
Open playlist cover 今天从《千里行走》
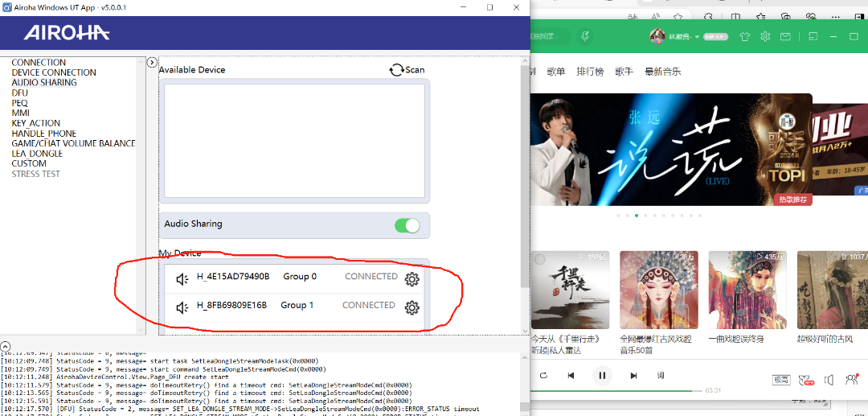pos(570,290)
